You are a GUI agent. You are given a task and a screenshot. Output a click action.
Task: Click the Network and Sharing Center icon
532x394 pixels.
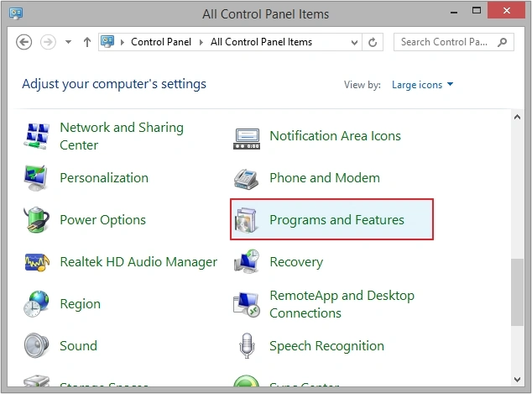pos(37,136)
